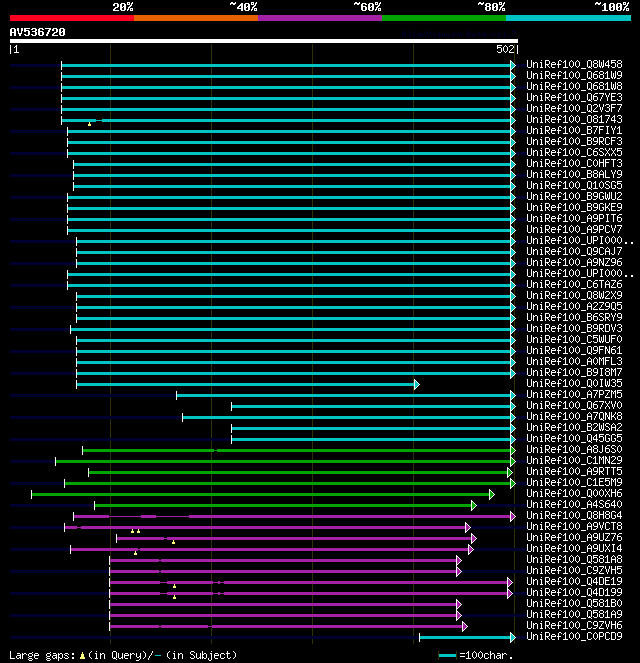Click the UniRef100_C0PCD9 label
This screenshot has width=640, height=663.
click(574, 636)
